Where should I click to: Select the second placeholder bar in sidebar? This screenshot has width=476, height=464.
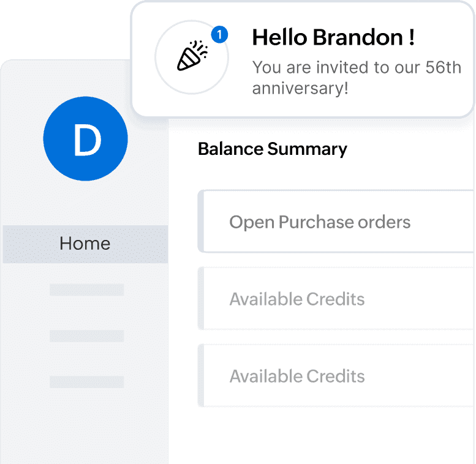click(86, 336)
